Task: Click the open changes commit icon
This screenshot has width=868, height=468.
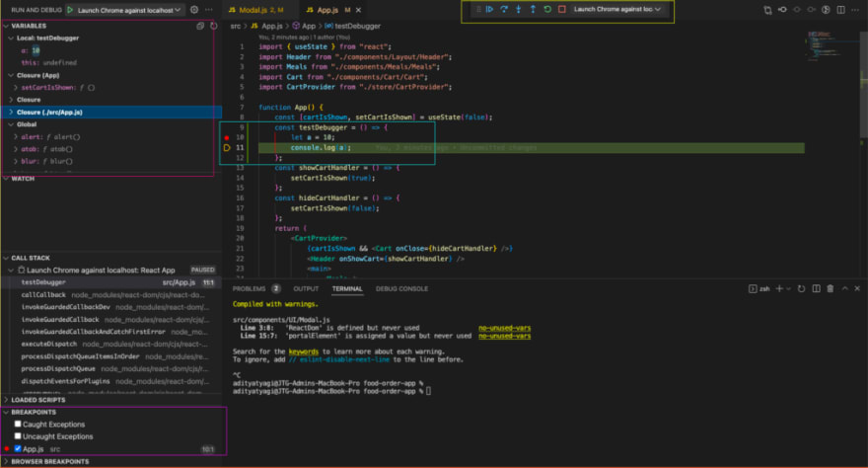Action: point(782,10)
